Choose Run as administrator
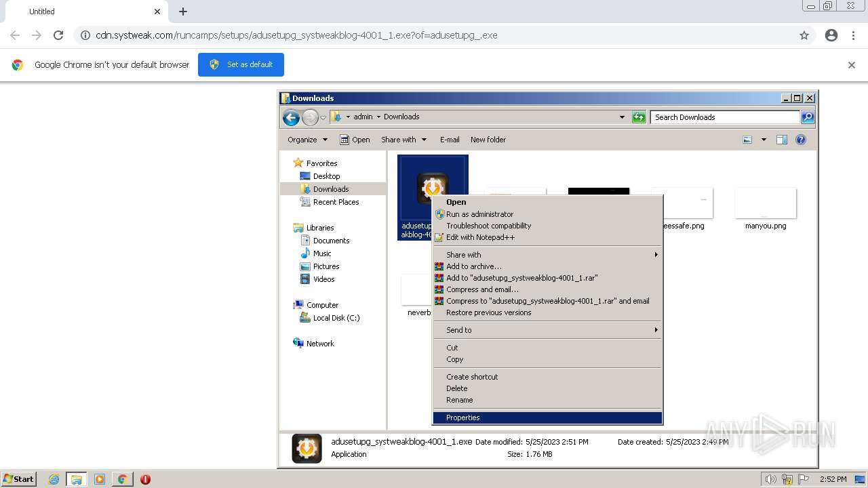Viewport: 868px width, 488px height. (547, 214)
